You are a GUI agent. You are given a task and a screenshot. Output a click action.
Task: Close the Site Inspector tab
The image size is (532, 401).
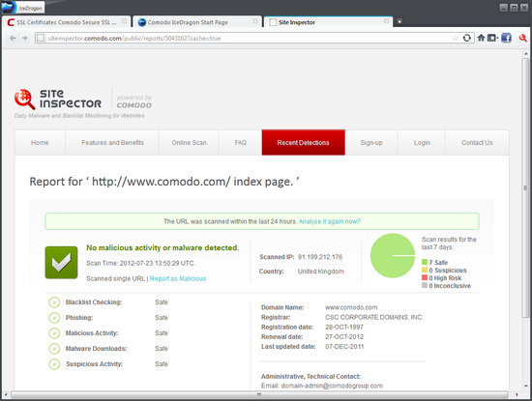[x=386, y=21]
